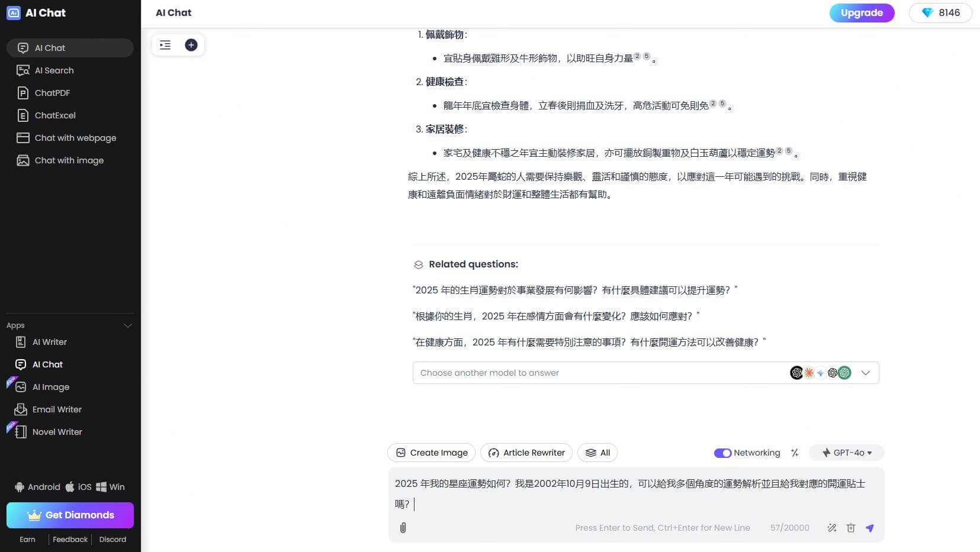Click the icon next to Networking
Viewport: 980px width, 552px height.
(795, 453)
